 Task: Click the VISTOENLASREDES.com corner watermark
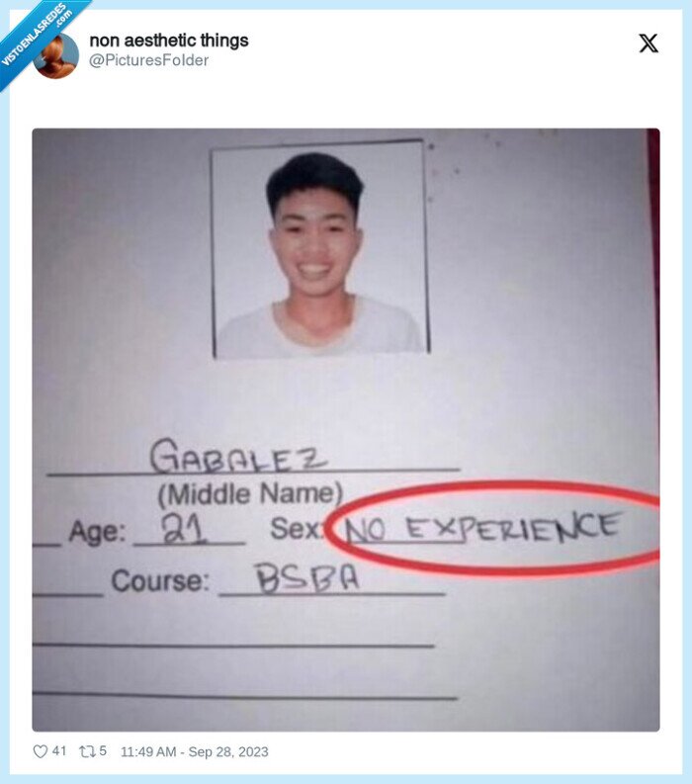[x=36, y=34]
